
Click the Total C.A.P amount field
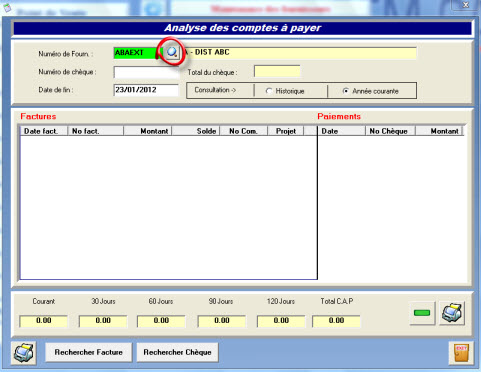pos(336,321)
